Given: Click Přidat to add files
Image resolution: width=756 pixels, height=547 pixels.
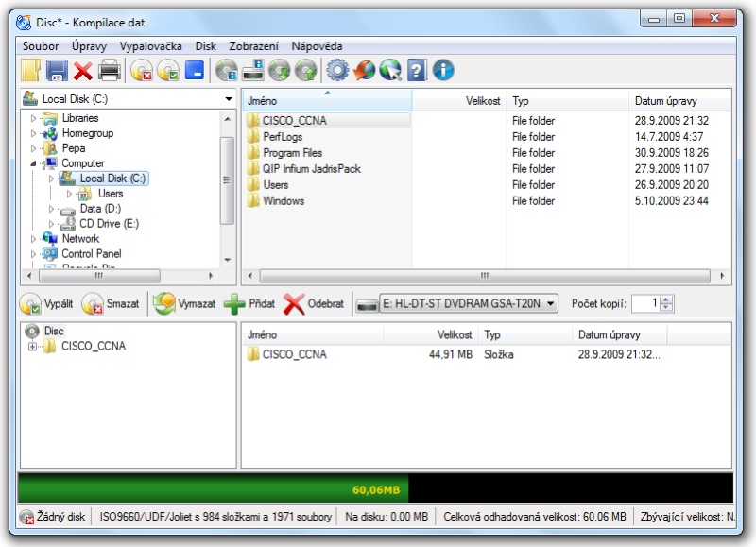Looking at the screenshot, I should (249, 303).
